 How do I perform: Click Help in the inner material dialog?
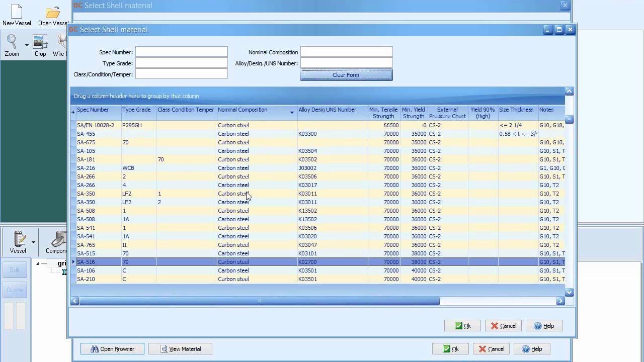[543, 326]
